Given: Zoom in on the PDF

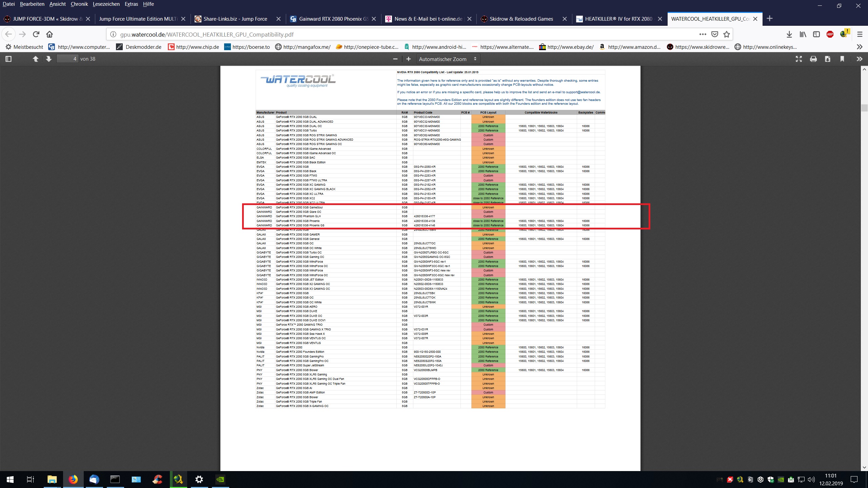Looking at the screenshot, I should (x=409, y=59).
